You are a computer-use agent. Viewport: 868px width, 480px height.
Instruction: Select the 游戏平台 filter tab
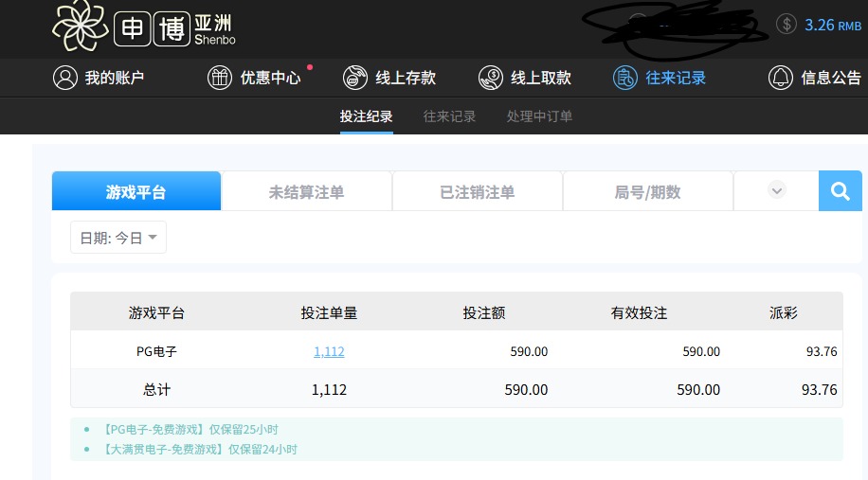click(136, 191)
